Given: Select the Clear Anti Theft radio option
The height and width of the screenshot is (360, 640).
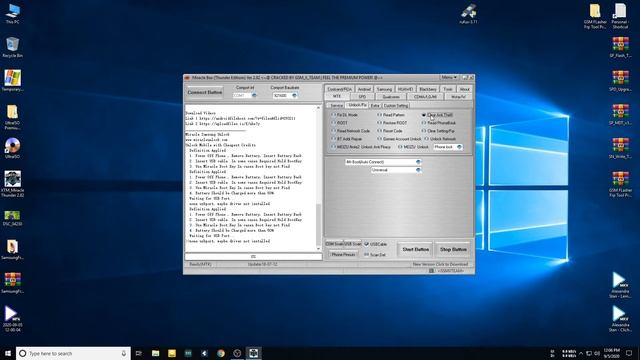Looking at the screenshot, I should tap(437, 115).
